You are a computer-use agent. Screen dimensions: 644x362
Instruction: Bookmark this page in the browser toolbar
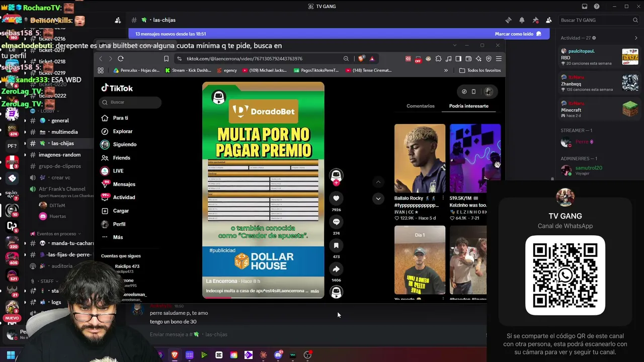pos(166,59)
